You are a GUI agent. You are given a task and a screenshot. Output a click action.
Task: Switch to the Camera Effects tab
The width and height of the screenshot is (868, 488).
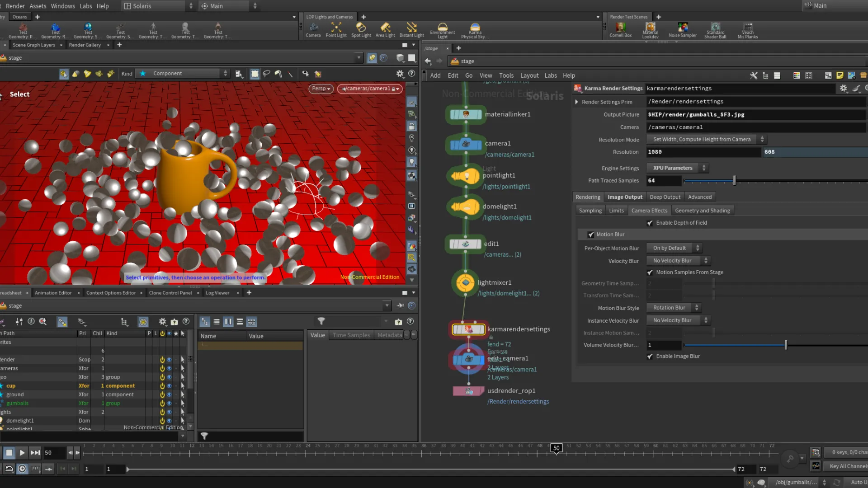click(649, 211)
